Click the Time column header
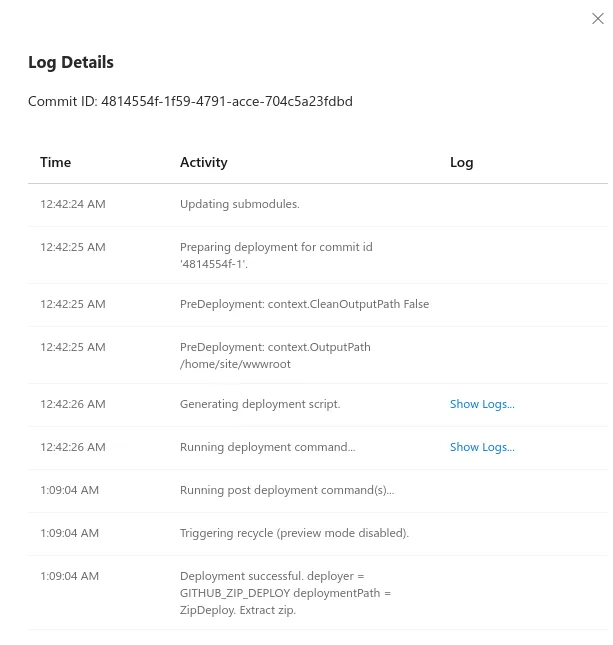 tap(56, 162)
